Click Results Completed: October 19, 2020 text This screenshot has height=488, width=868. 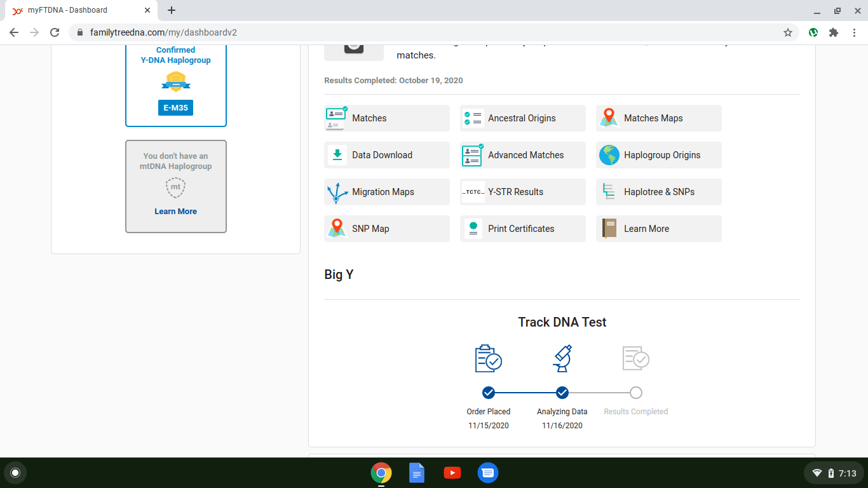click(x=393, y=81)
